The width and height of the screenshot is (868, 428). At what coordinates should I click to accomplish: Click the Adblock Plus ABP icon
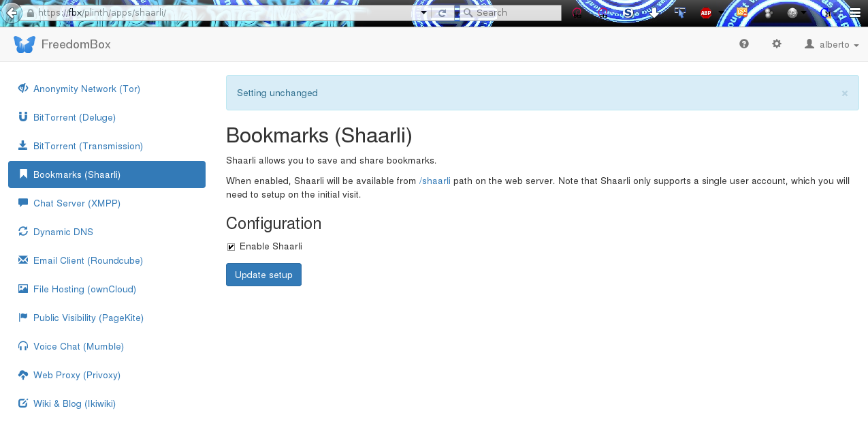[706, 13]
